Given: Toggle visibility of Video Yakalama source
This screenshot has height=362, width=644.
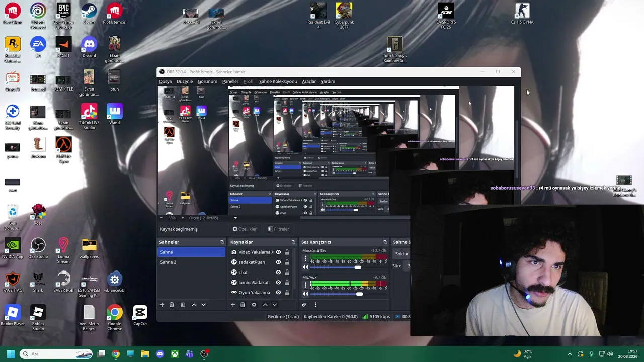Looking at the screenshot, I should click(x=278, y=252).
